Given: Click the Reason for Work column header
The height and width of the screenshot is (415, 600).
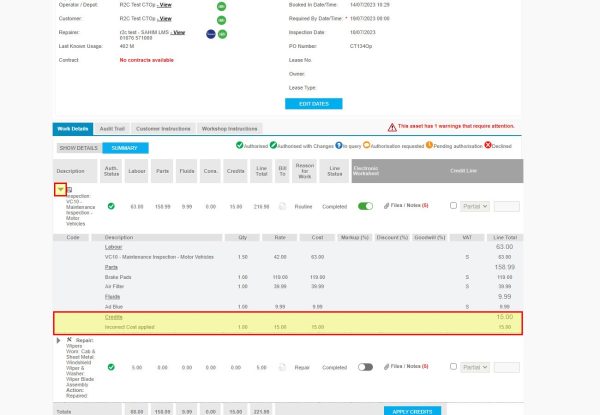Looking at the screenshot, I should (x=304, y=171).
